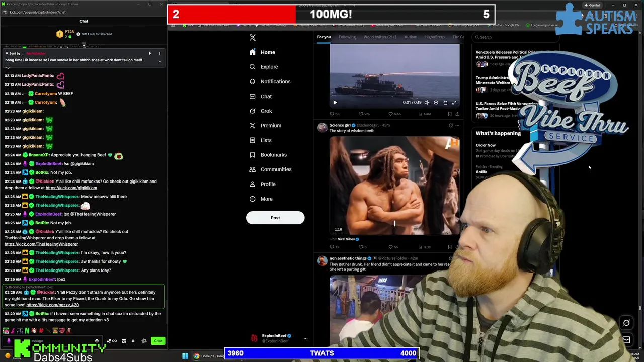Switch to the highaStep tab

click(x=435, y=37)
